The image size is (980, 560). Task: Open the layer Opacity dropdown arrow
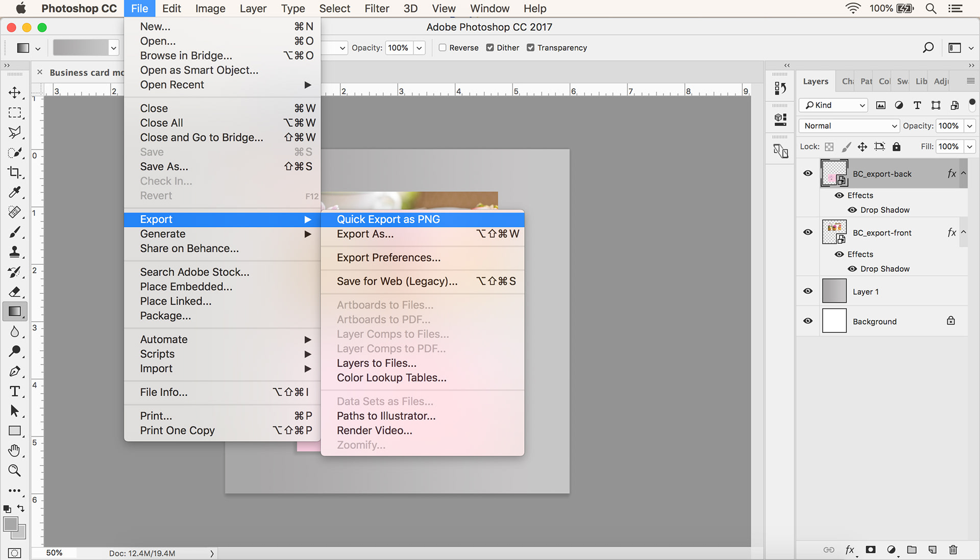point(970,126)
